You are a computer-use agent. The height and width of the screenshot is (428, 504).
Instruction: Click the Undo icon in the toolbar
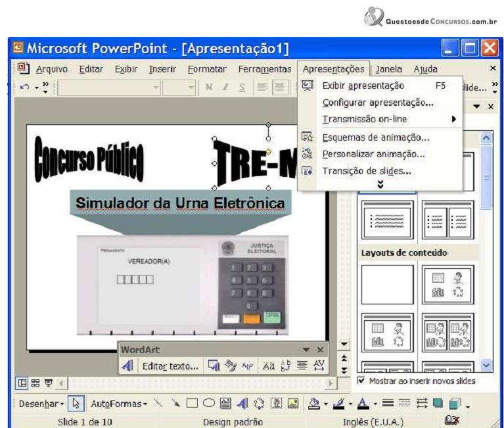(x=25, y=87)
